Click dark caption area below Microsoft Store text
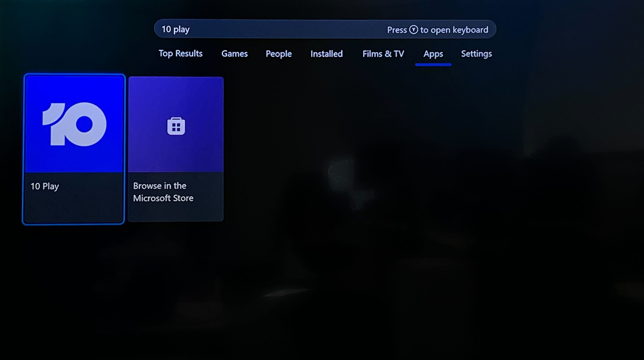 (x=176, y=212)
